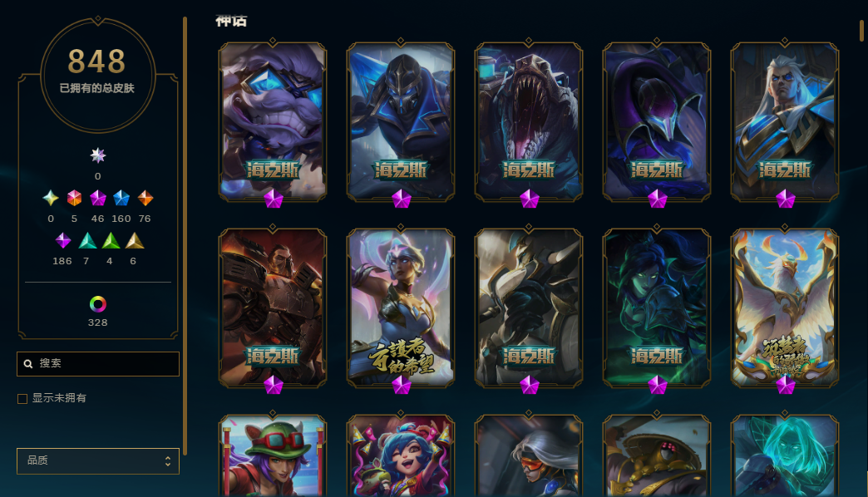Open the purple gorilla 海克斯 skin card
Image resolution: width=868 pixels, height=497 pixels.
[x=273, y=121]
